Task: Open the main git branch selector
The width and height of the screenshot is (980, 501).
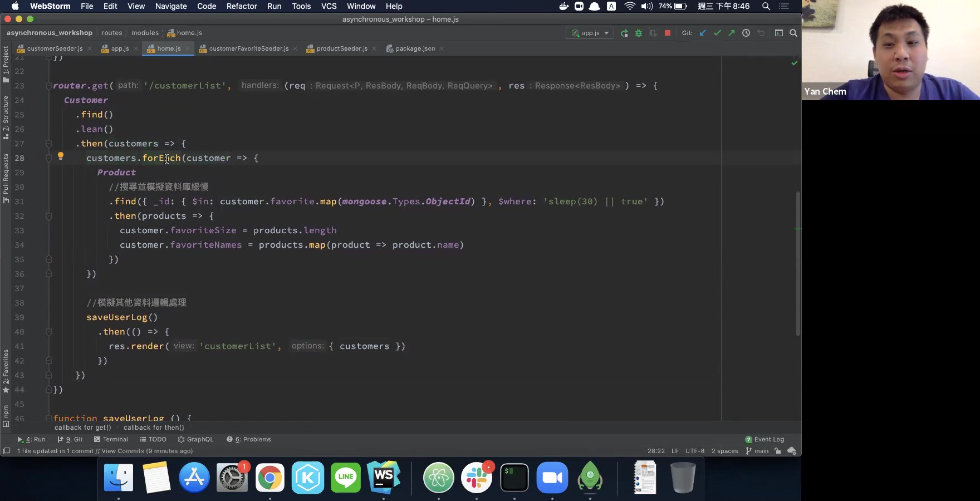Action: tap(757, 451)
